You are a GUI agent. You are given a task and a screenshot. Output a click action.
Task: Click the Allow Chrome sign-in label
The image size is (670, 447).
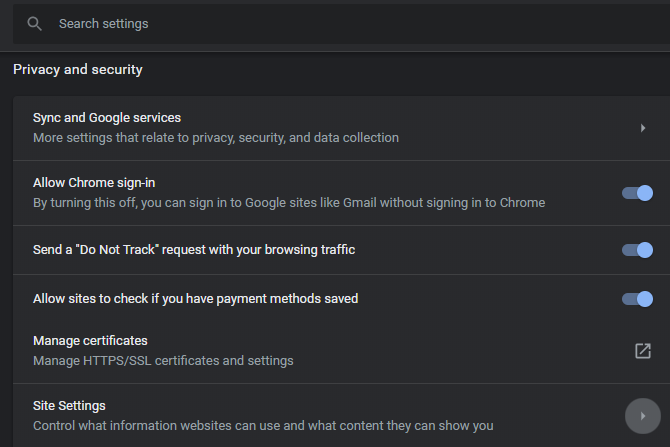point(94,183)
